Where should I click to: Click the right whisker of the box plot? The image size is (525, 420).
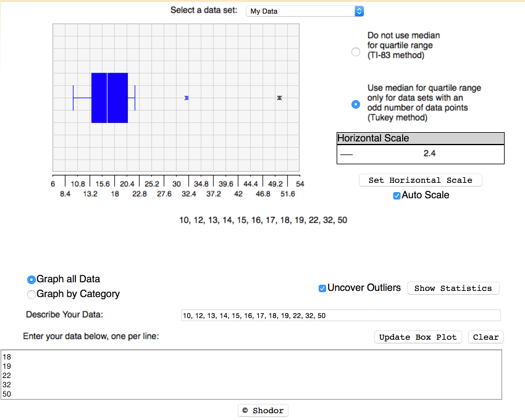coord(132,98)
